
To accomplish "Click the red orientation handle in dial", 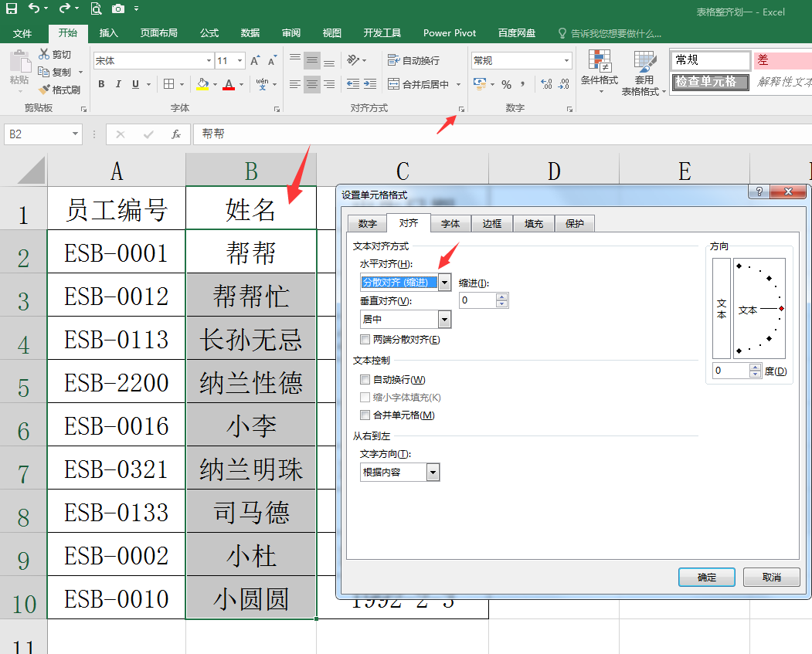I will 781,308.
